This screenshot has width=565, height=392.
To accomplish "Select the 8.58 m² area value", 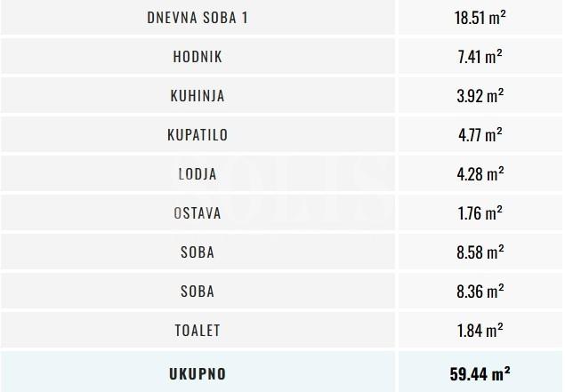I will click(480, 252).
